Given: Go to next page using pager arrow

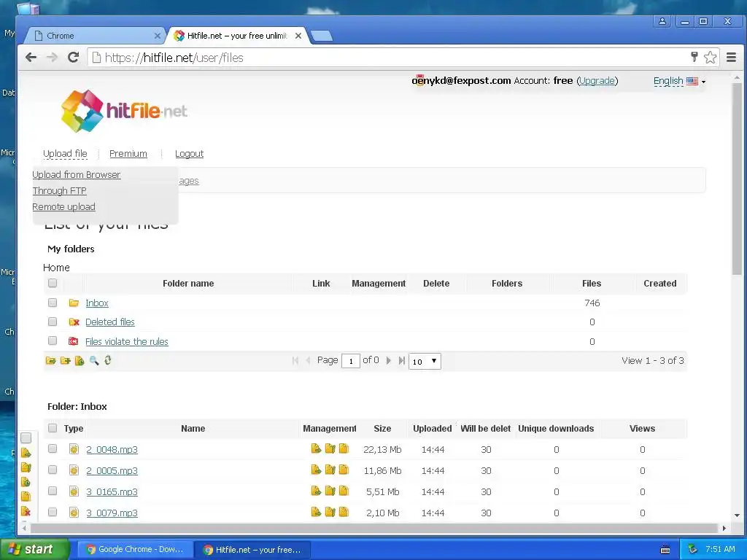Looking at the screenshot, I should [x=388, y=360].
